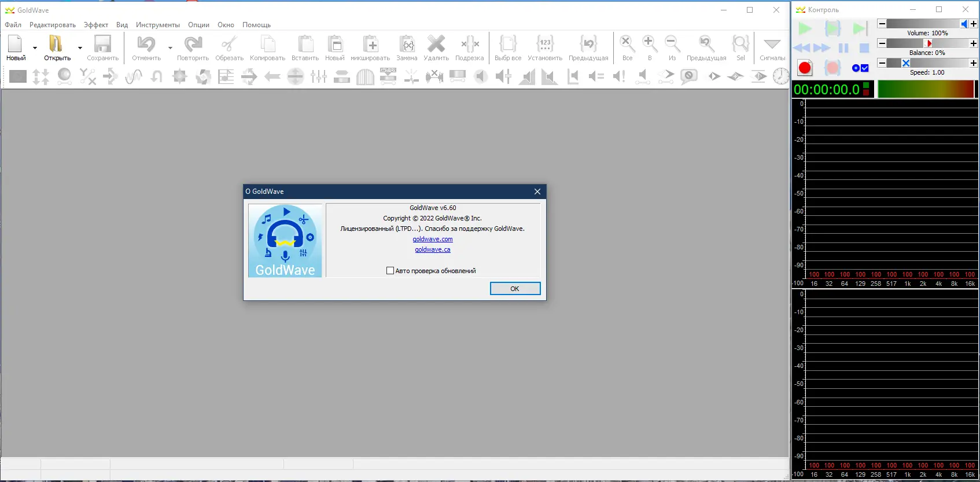980x482 pixels.
Task: Open the Эффект menu
Action: pos(96,25)
